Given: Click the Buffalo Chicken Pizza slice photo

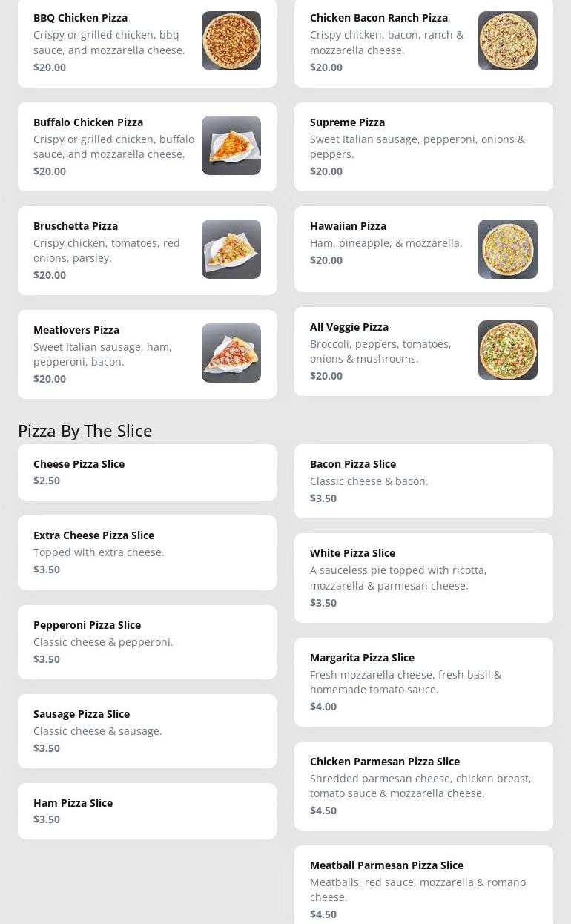Looking at the screenshot, I should pos(231,145).
